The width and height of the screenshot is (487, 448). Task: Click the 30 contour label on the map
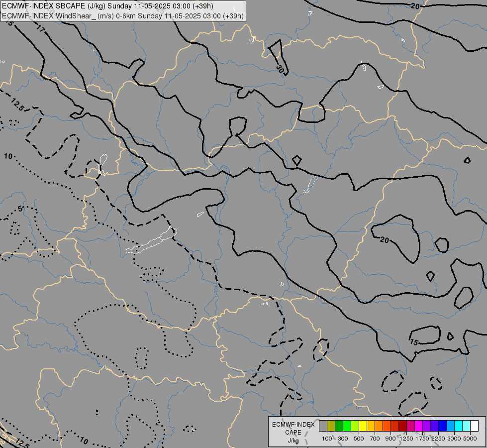coord(280,69)
